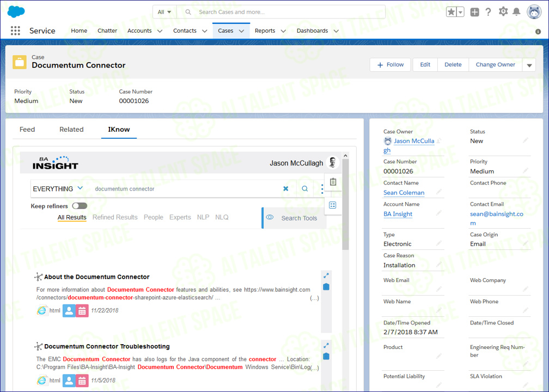Screen dimensions: 549x392
Task: Open the user profile avatar
Action: tap(534, 12)
